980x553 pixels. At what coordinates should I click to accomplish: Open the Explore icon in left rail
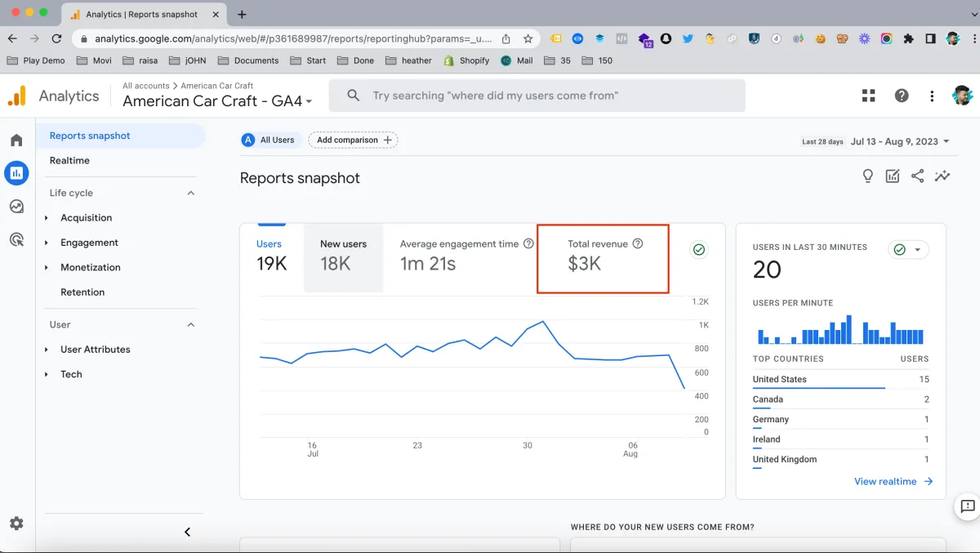[x=16, y=207]
